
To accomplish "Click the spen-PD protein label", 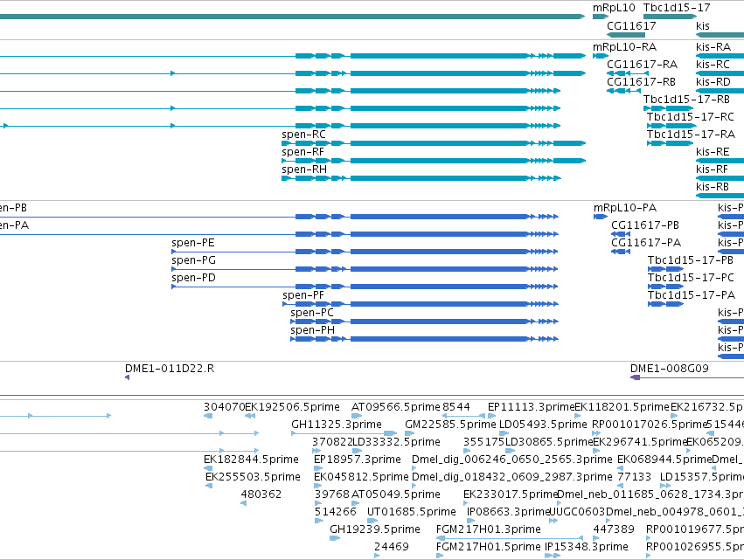I will (193, 278).
